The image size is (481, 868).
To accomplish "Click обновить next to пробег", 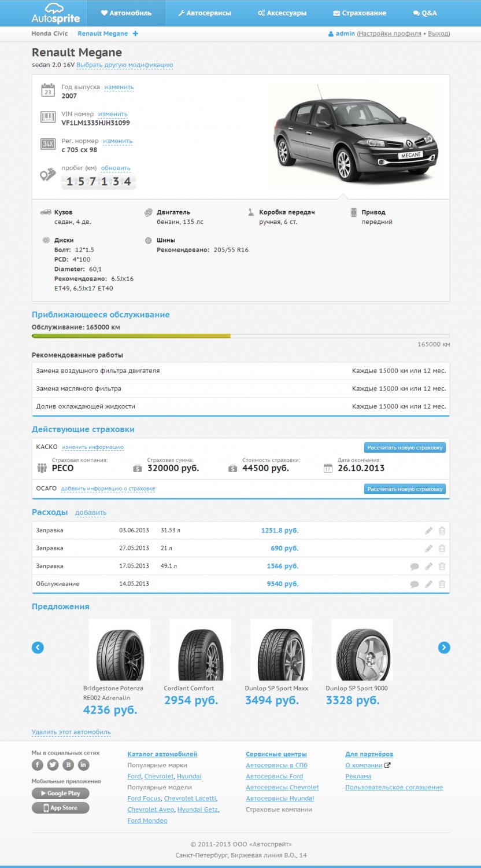I will (116, 168).
